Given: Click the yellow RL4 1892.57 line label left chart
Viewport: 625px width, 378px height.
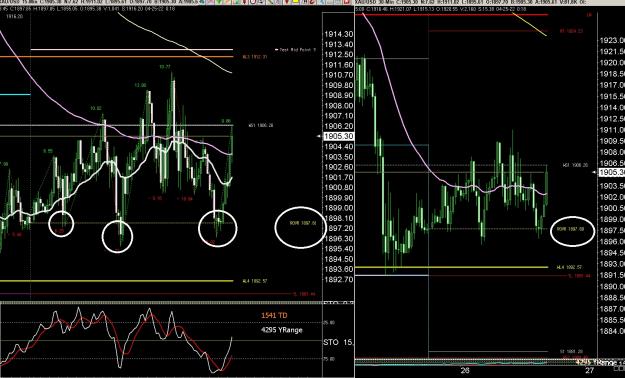Looking at the screenshot, I should [x=254, y=281].
